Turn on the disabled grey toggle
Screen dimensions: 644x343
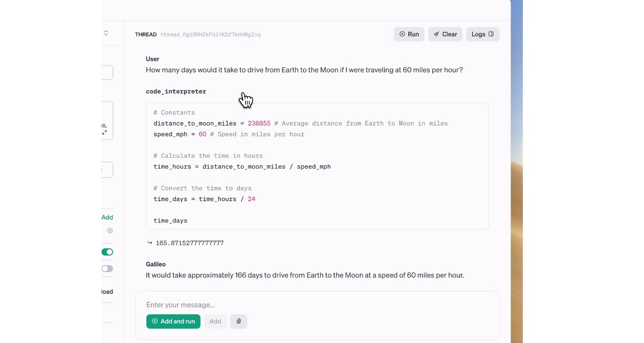107,269
